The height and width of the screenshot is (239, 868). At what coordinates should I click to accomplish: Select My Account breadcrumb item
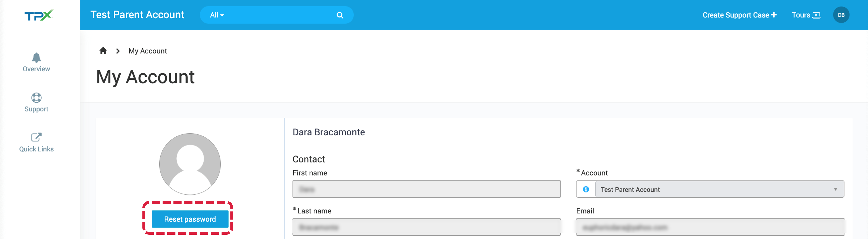(x=148, y=51)
